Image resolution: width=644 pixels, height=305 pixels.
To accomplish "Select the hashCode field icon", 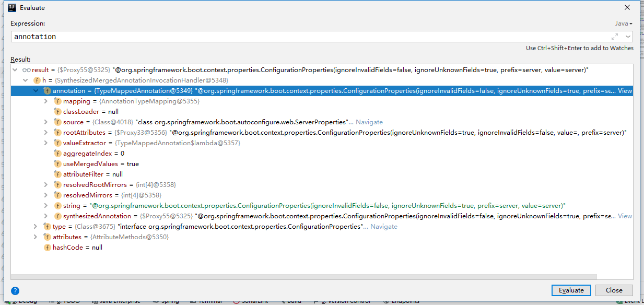I will [47, 248].
